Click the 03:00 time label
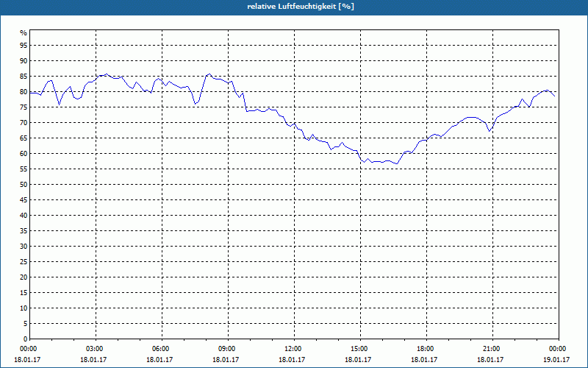588x368 pixels. (x=96, y=349)
